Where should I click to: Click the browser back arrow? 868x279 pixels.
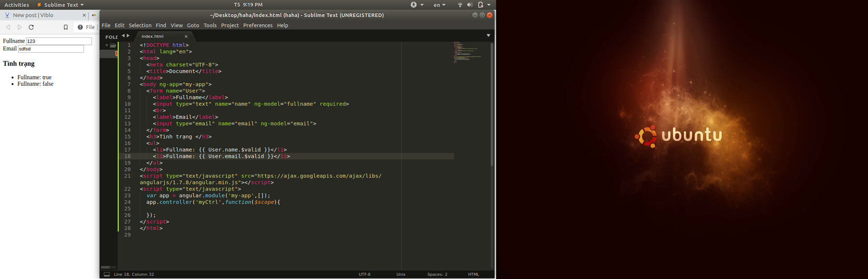point(8,27)
